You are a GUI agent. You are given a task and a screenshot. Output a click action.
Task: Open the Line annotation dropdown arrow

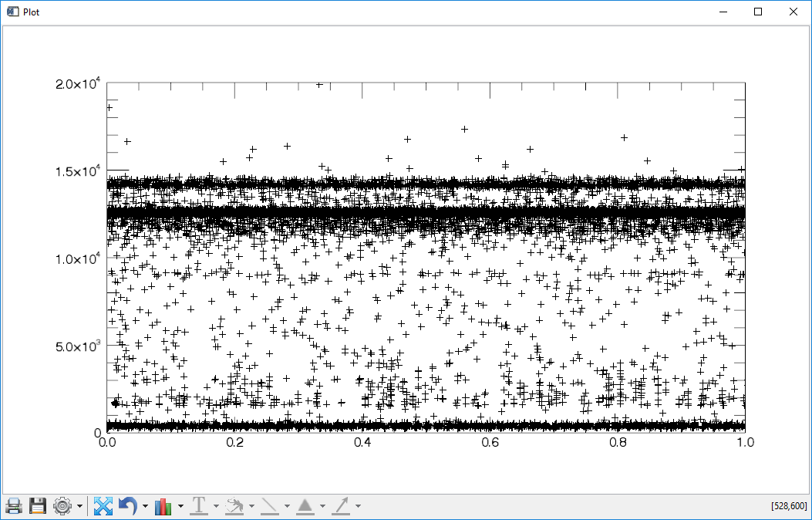[287, 506]
